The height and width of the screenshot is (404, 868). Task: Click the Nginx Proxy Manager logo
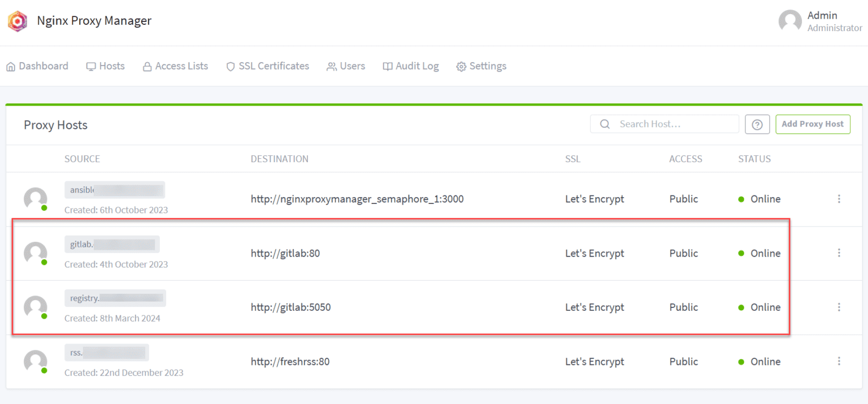(x=17, y=21)
